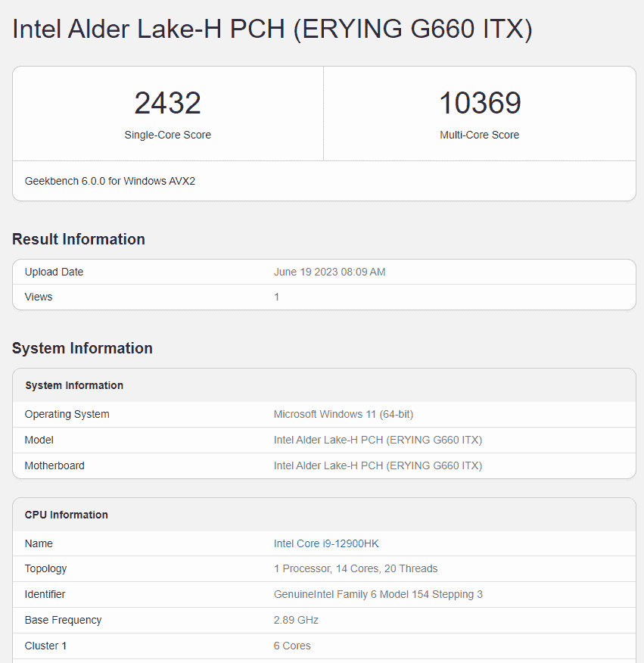
Task: Click the Result Information heading
Action: 79,239
